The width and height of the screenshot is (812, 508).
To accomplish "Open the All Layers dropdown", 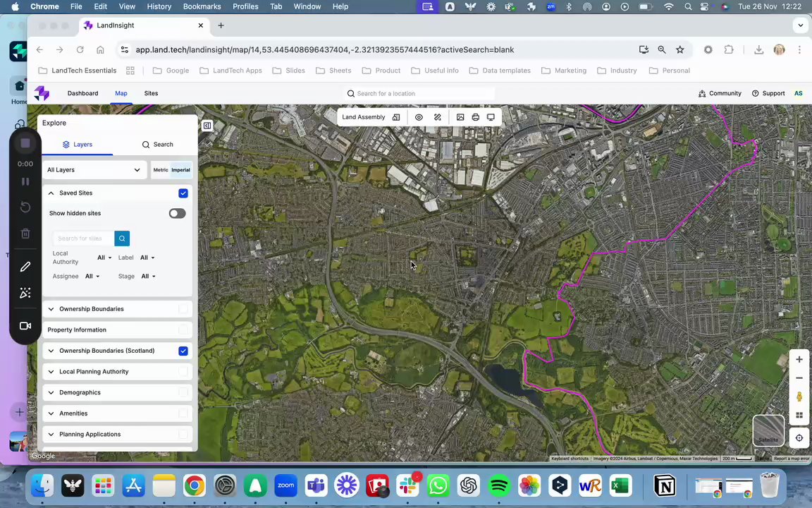I will click(93, 170).
